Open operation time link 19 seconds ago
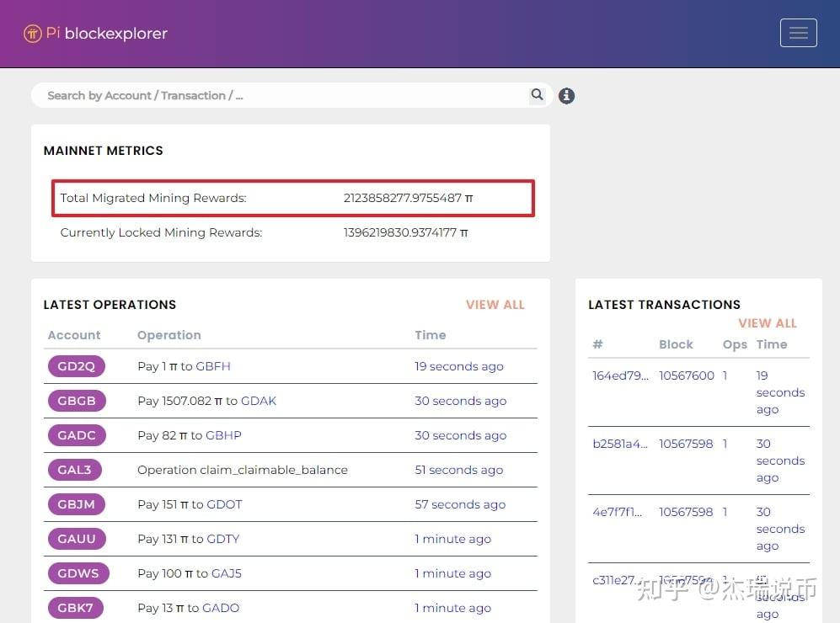 [459, 366]
